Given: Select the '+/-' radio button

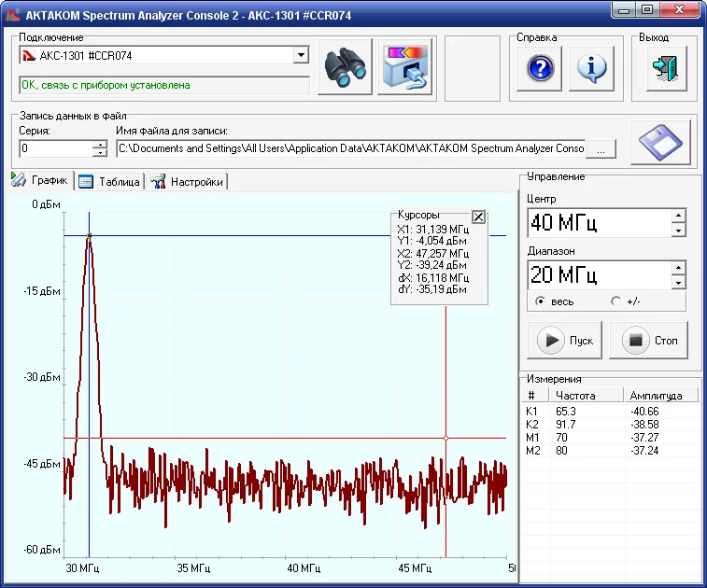Looking at the screenshot, I should coord(615,301).
